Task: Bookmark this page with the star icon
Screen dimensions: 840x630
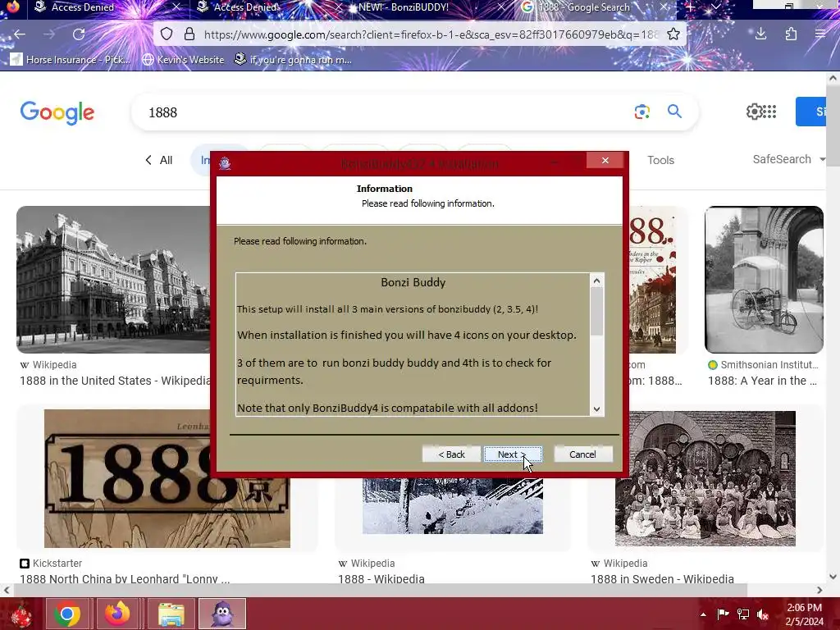Action: 673,34
